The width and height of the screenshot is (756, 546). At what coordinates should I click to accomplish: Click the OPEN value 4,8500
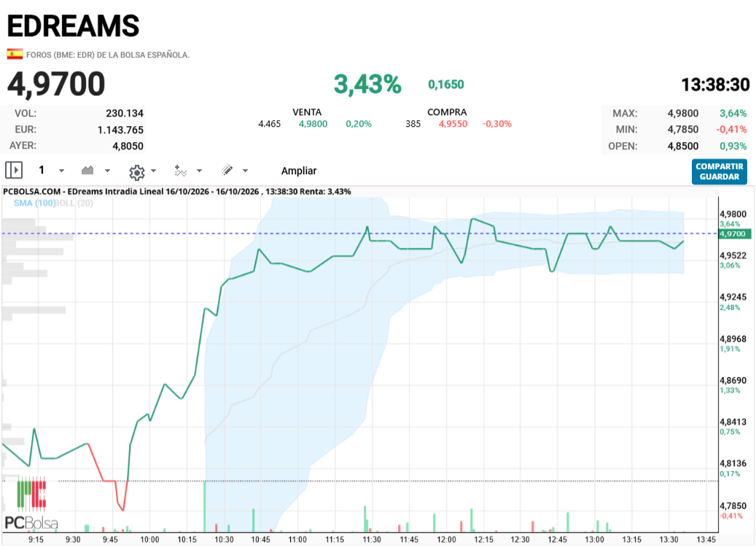pyautogui.click(x=682, y=146)
